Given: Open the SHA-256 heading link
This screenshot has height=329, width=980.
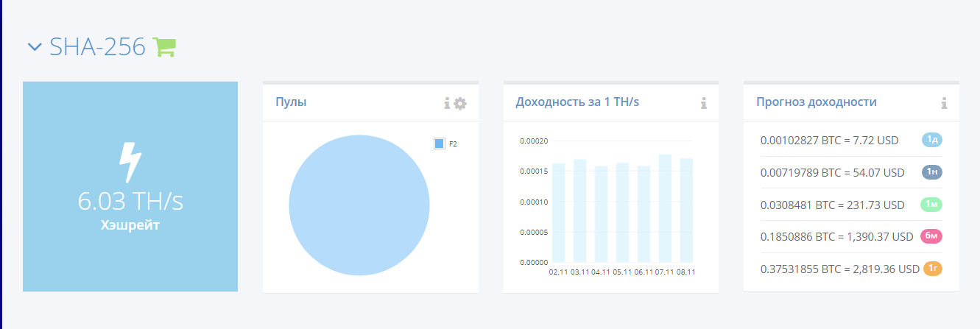Looking at the screenshot, I should [97, 47].
